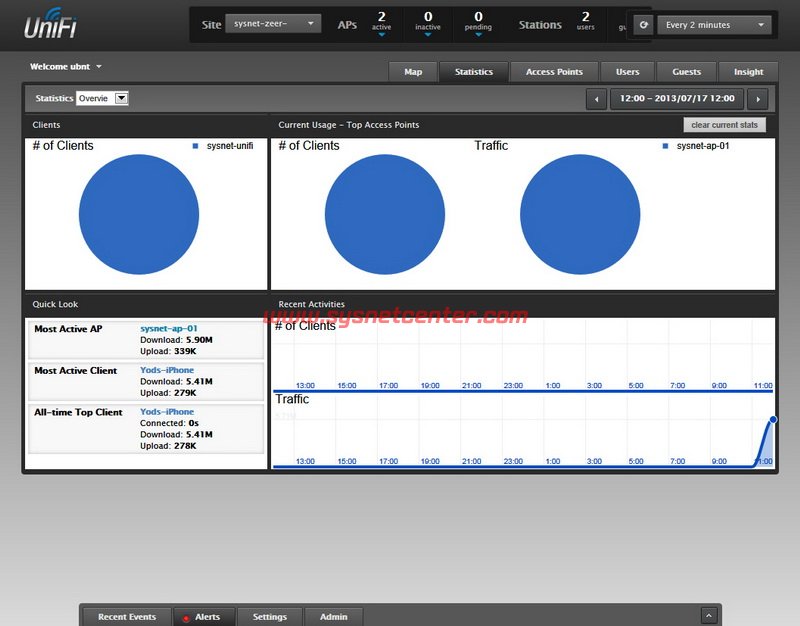This screenshot has width=800, height=626.
Task: Open the Welcome ubnt user menu
Action: (x=67, y=67)
